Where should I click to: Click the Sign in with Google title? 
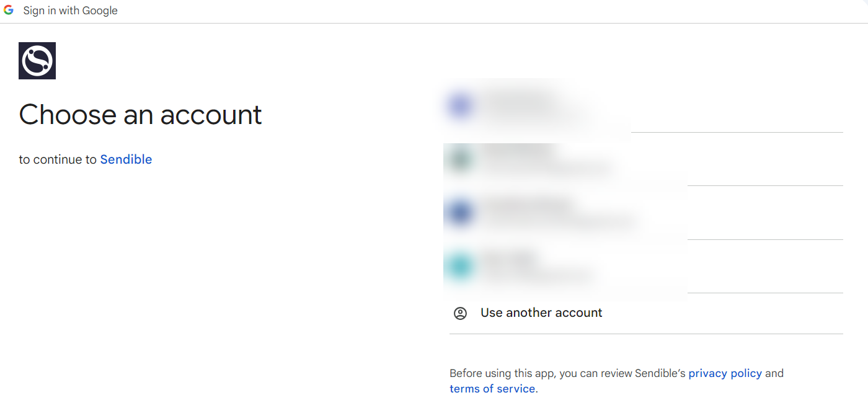click(x=71, y=11)
